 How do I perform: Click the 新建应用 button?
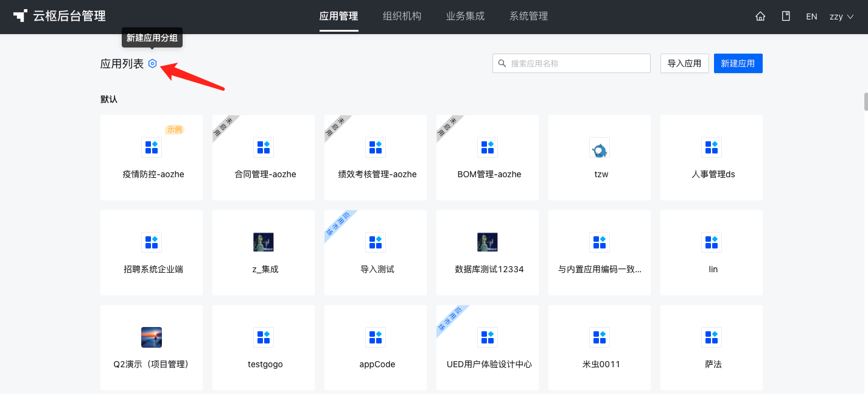pyautogui.click(x=738, y=63)
